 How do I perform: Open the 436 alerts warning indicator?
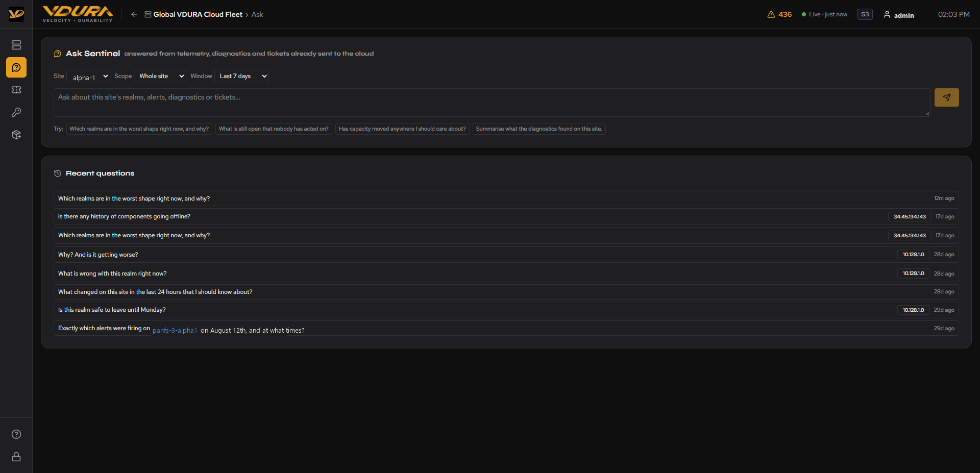(779, 14)
